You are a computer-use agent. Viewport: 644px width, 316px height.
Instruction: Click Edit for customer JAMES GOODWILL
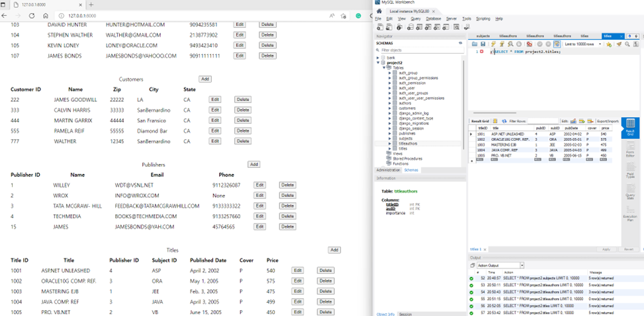coord(215,100)
